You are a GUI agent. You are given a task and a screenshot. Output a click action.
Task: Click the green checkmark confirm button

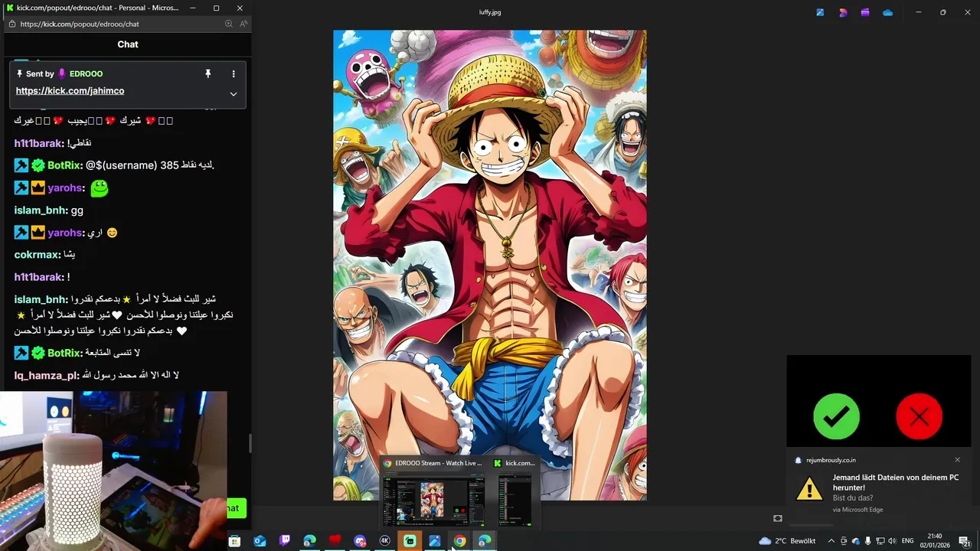836,416
